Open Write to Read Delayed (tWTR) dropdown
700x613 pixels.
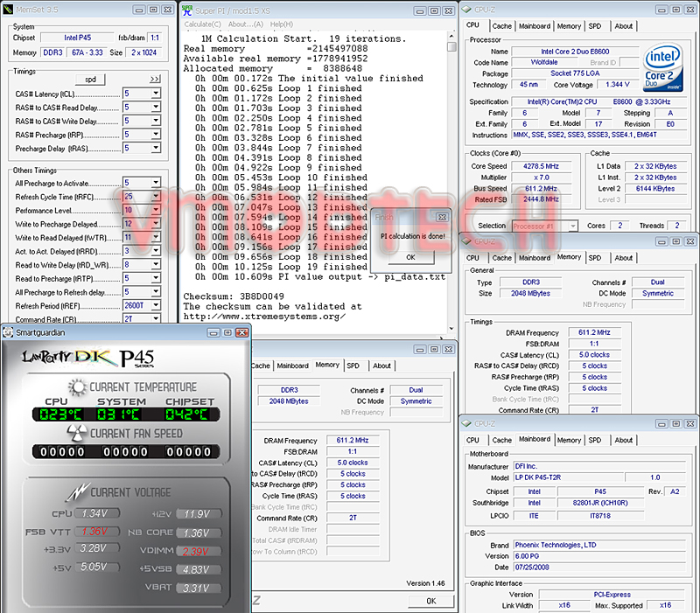click(156, 237)
